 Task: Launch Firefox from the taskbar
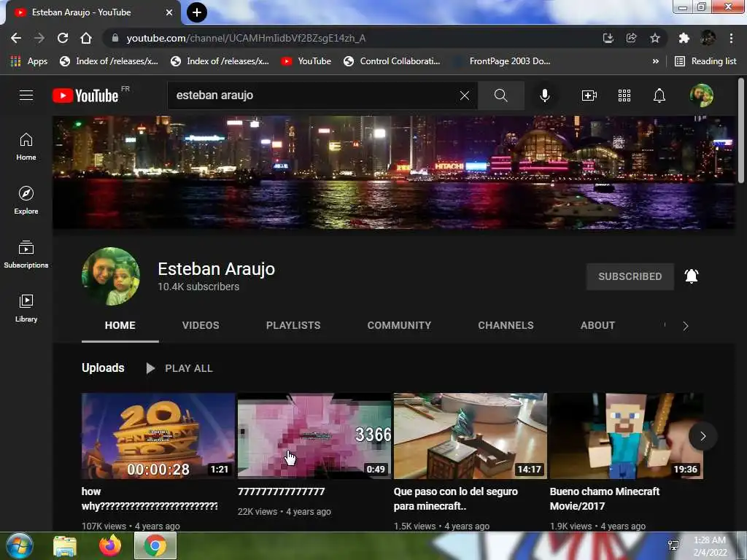coord(110,546)
